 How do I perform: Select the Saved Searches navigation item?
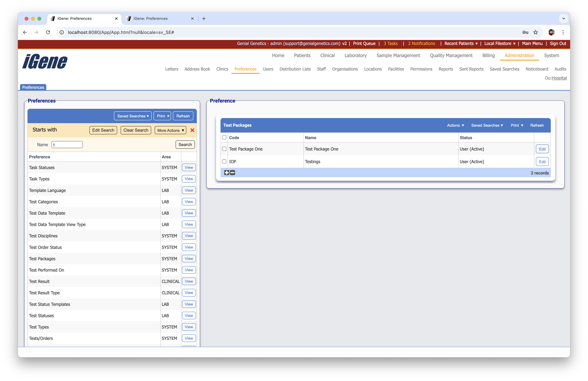tap(504, 69)
